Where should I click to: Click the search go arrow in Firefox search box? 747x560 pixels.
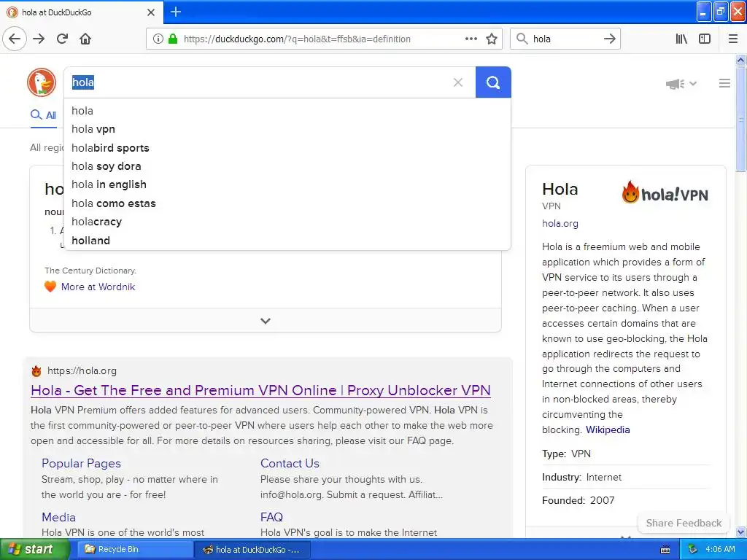pyautogui.click(x=609, y=39)
